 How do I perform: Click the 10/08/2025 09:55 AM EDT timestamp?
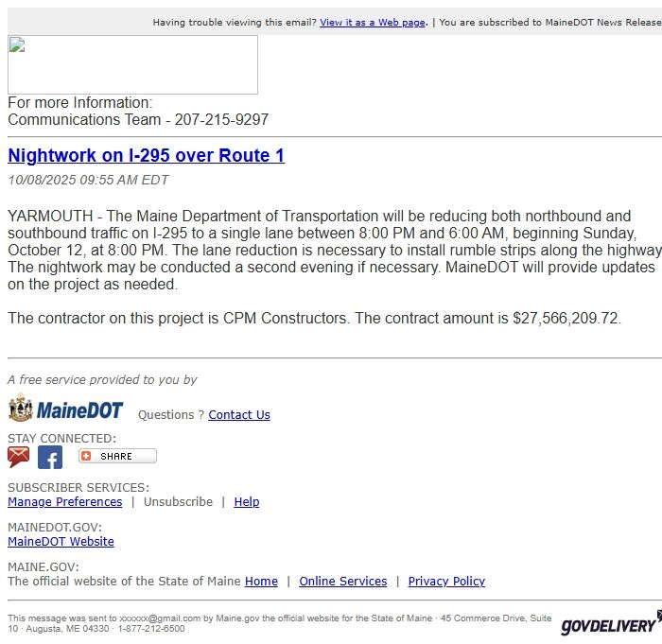88,180
